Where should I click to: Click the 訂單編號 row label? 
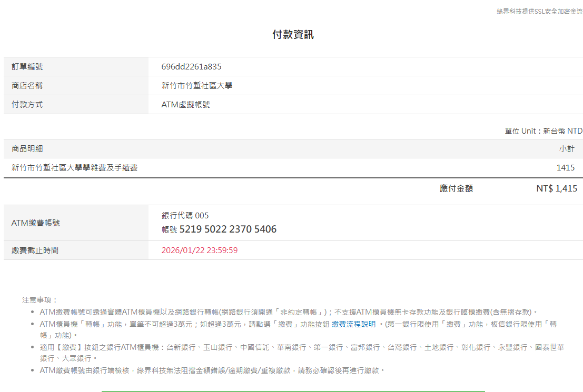[x=27, y=67]
